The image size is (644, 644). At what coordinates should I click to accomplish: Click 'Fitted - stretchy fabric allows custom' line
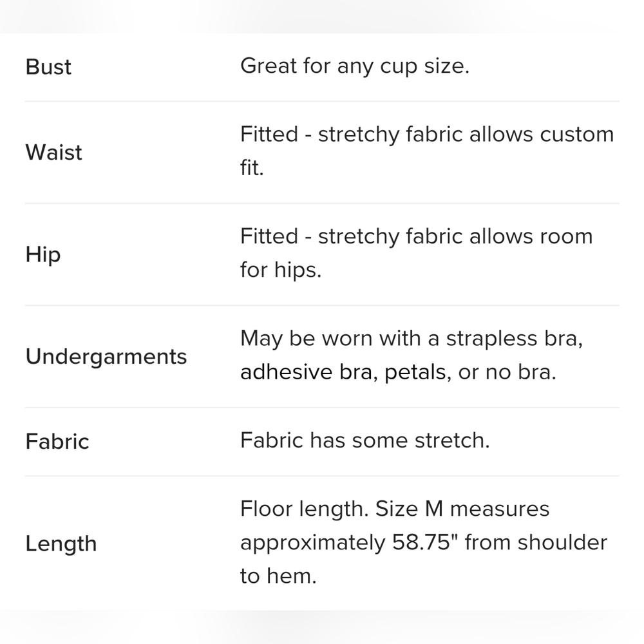(x=427, y=135)
